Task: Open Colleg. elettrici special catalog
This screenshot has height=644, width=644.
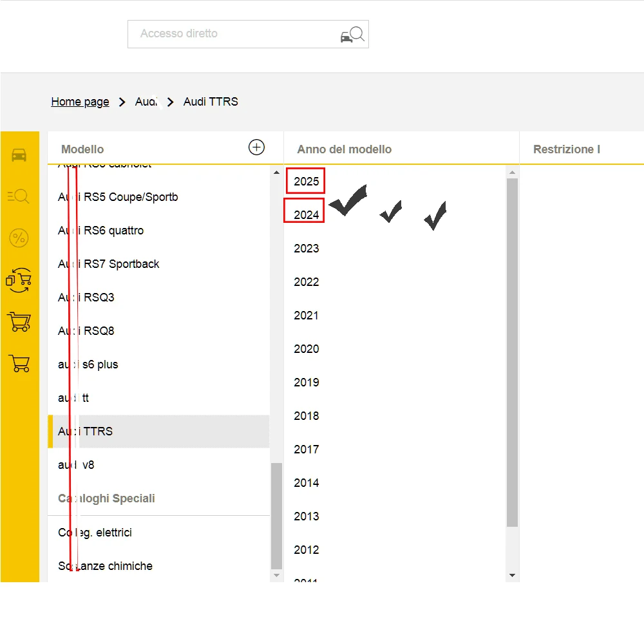Action: (x=158, y=533)
